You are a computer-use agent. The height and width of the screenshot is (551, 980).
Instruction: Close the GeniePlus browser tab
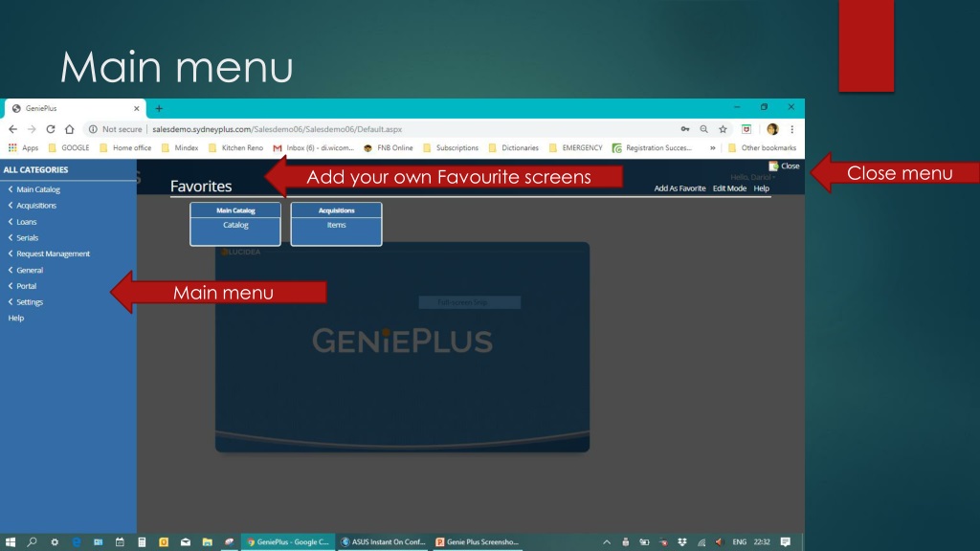[x=136, y=108]
